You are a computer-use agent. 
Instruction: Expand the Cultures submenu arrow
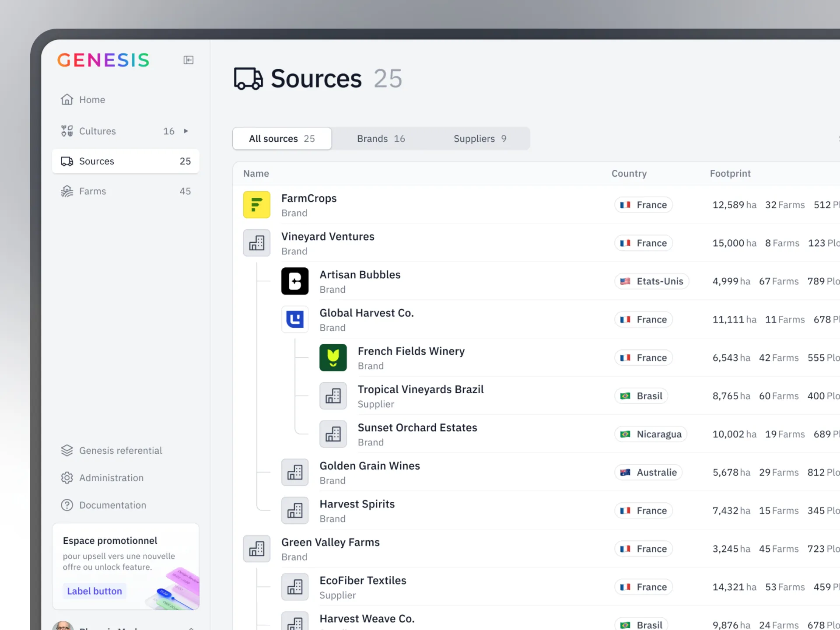coord(186,131)
